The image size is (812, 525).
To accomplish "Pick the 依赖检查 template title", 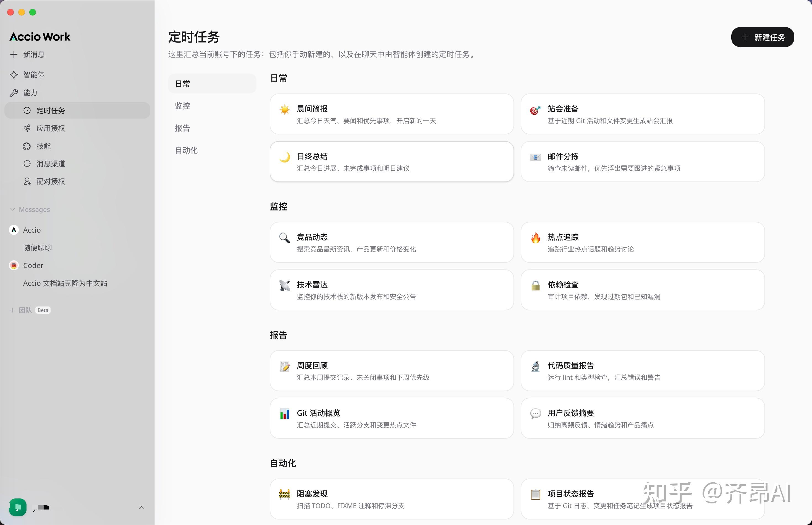I will point(563,285).
